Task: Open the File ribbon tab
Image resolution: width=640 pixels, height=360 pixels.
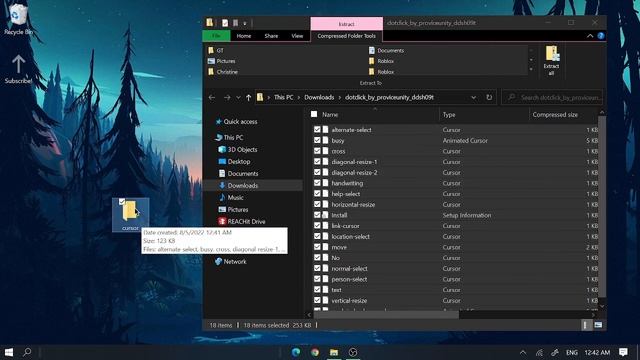Action: pos(216,36)
